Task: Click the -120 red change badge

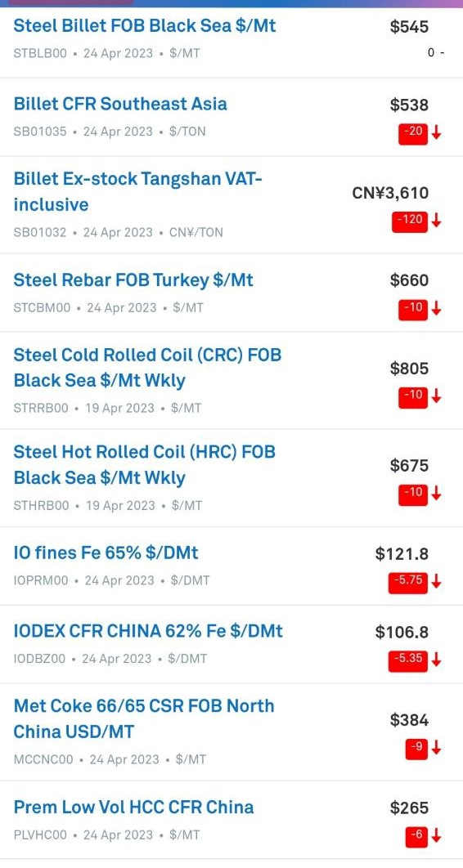Action: click(x=411, y=221)
